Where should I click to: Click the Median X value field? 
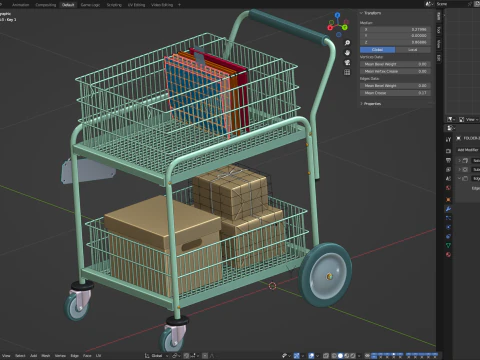click(x=395, y=29)
